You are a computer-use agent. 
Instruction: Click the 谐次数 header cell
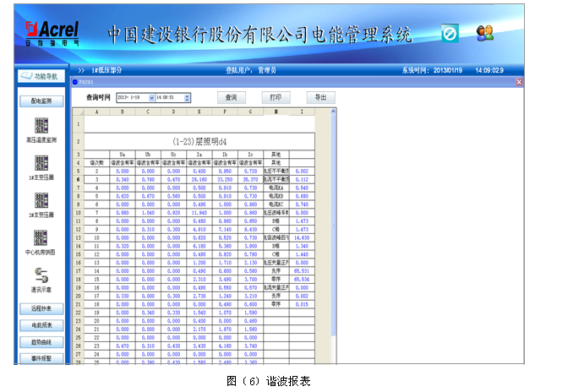point(96,163)
